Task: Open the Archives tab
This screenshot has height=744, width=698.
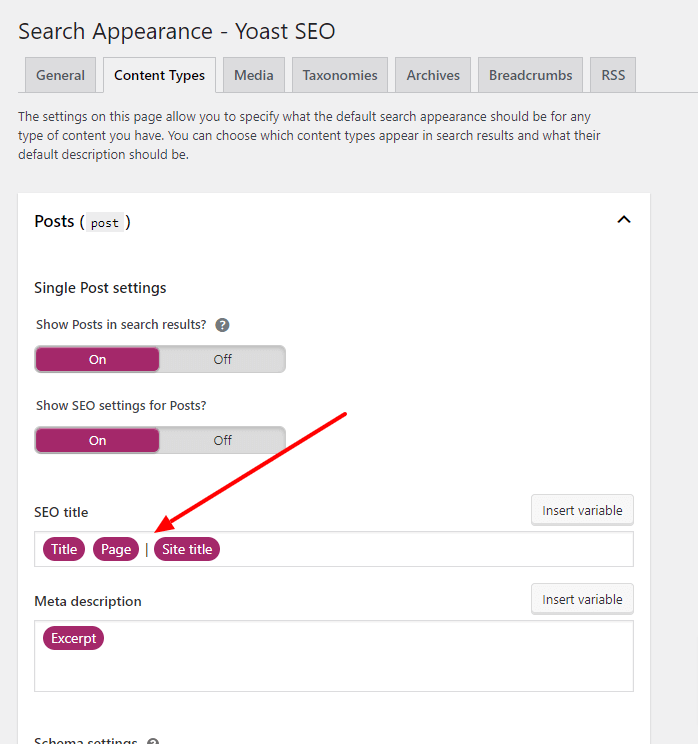Action: [433, 75]
